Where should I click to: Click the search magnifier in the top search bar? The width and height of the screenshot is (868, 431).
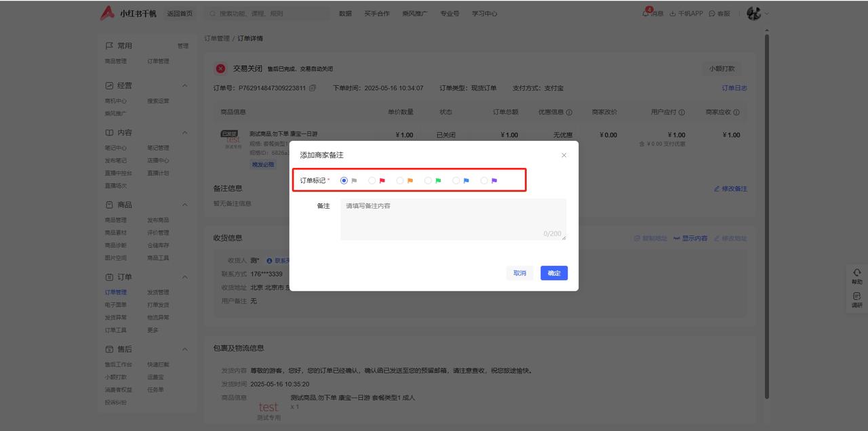tap(213, 13)
